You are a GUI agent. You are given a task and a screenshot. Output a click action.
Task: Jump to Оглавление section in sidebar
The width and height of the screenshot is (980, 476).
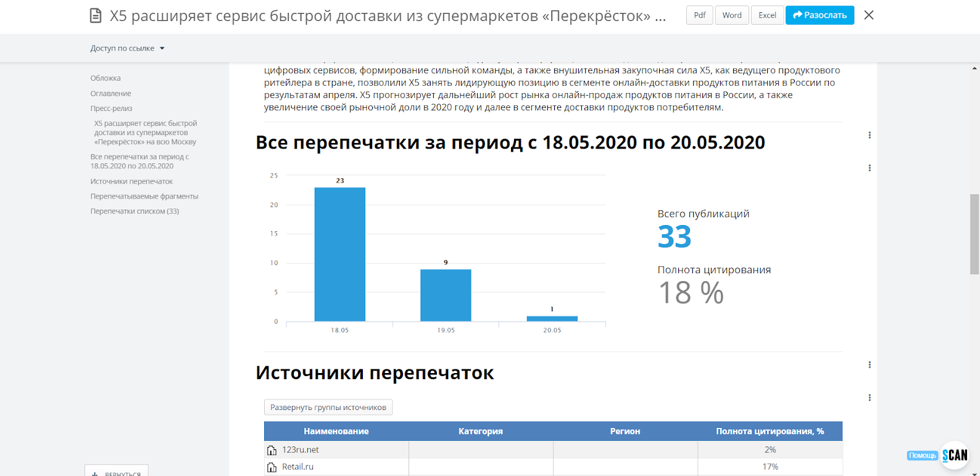point(111,94)
